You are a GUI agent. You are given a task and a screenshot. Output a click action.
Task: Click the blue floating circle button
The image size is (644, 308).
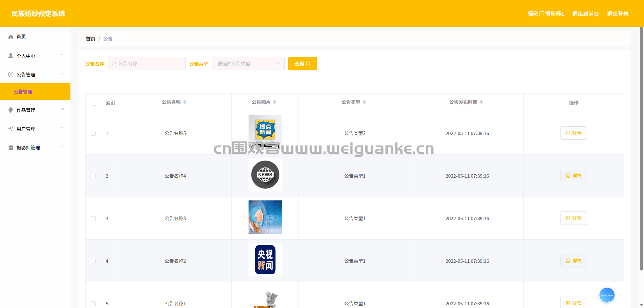click(x=607, y=295)
